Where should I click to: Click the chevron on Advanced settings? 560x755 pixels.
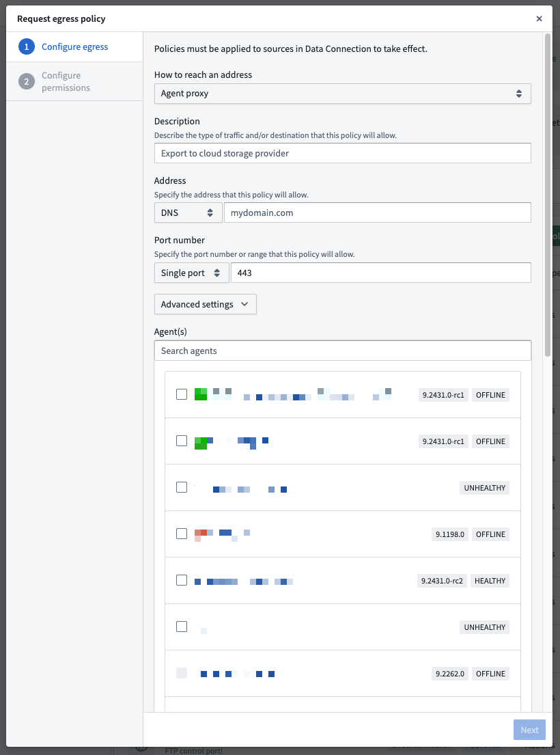[243, 303]
